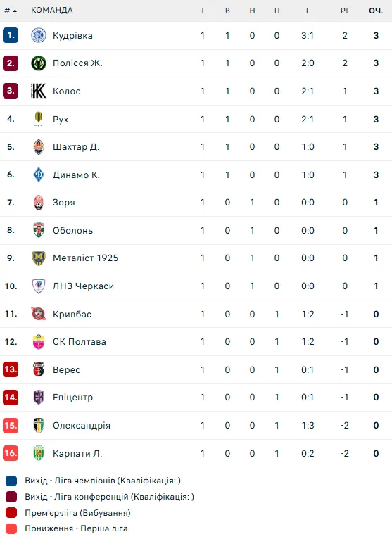Open the Рух team link
This screenshot has height=539, width=392.
[x=61, y=120]
